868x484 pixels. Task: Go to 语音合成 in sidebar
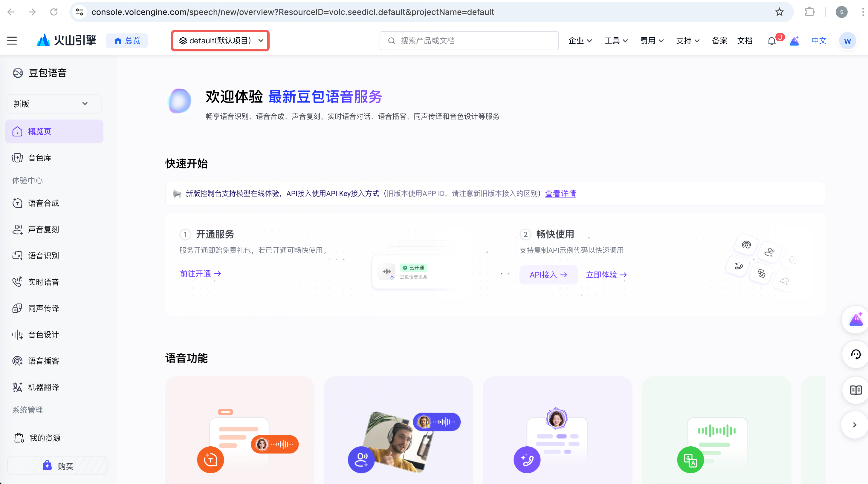point(54,203)
